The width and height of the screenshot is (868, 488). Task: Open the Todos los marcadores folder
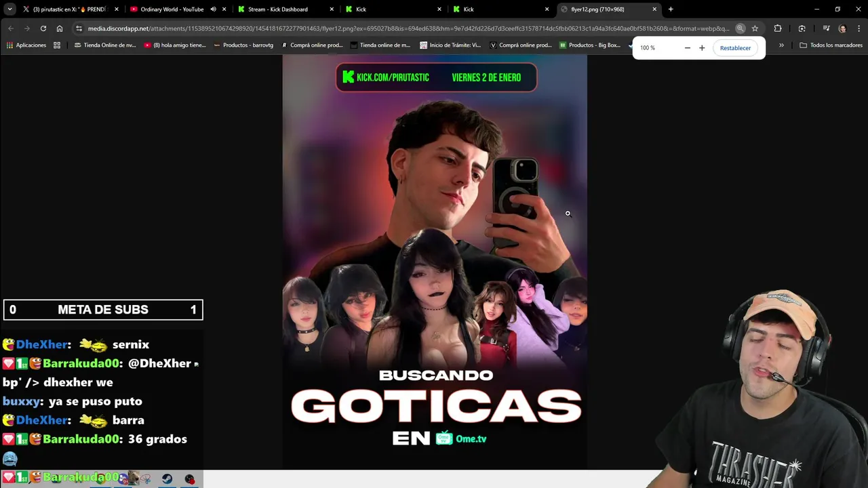[831, 45]
